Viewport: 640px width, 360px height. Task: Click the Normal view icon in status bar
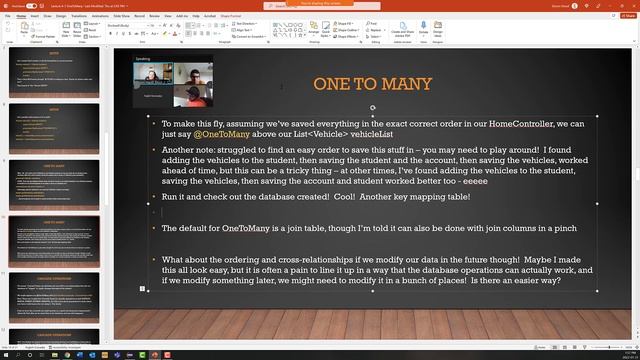point(555,347)
